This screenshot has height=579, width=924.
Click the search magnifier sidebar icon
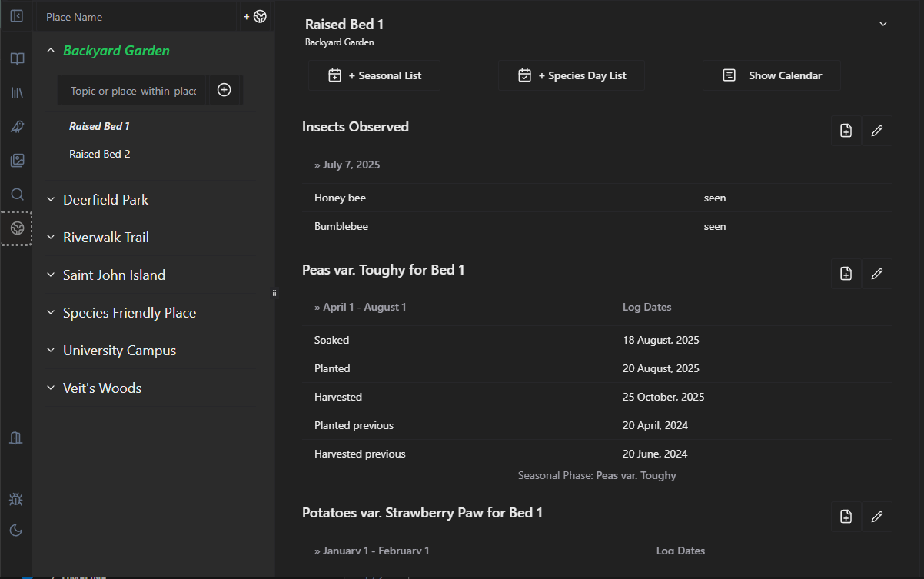point(16,195)
